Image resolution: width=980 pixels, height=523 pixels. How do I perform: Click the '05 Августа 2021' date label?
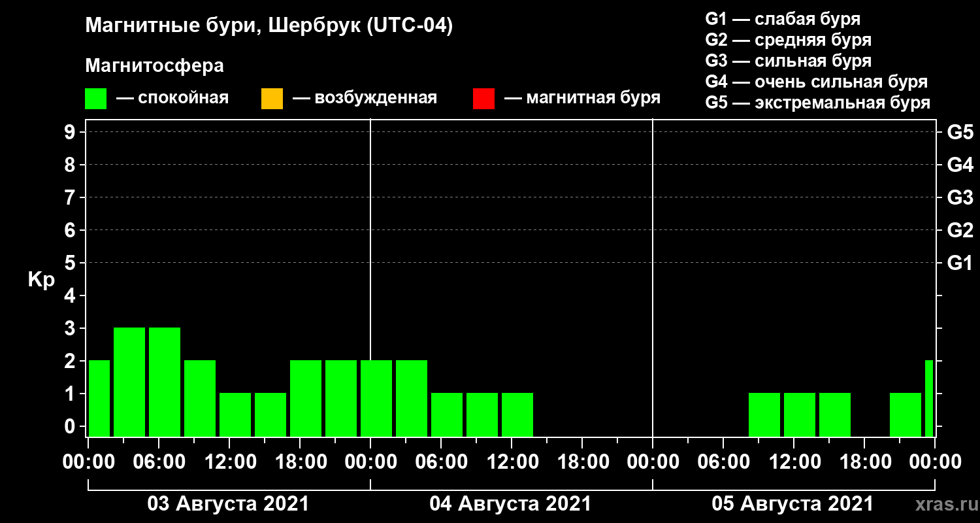792,504
